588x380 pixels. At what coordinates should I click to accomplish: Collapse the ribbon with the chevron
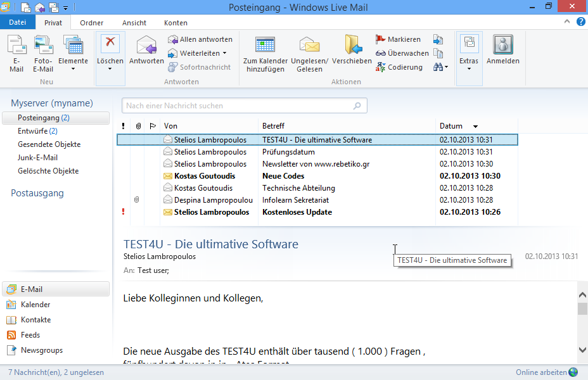coord(567,22)
